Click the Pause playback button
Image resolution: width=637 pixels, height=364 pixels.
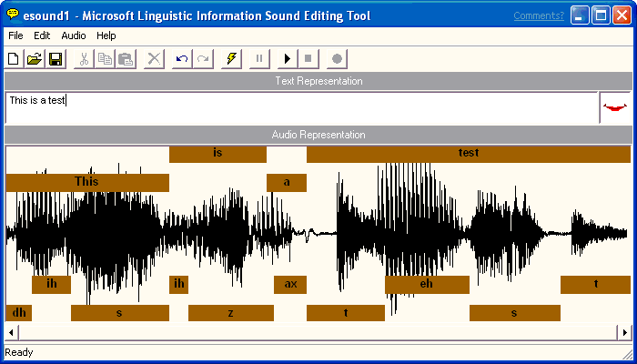pos(259,59)
